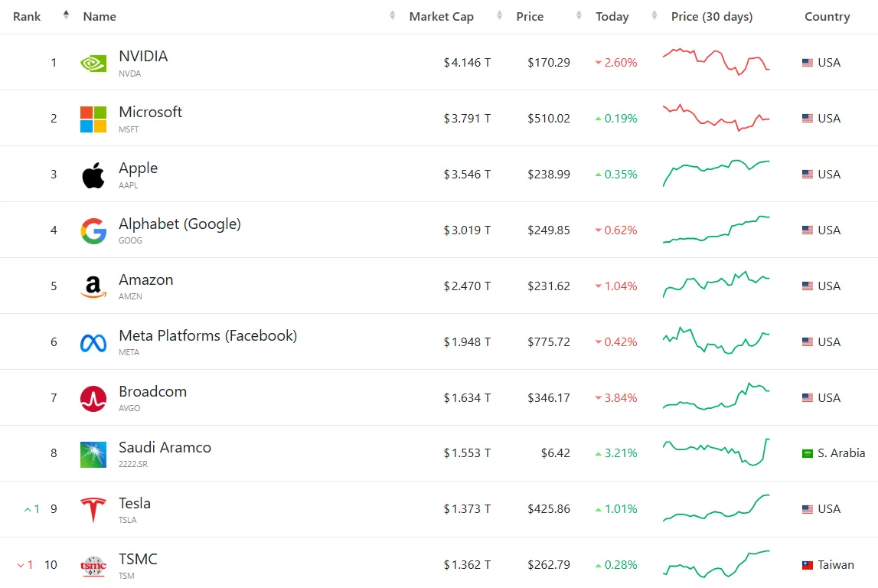Open Alphabet's 30-day price chart

(x=716, y=230)
